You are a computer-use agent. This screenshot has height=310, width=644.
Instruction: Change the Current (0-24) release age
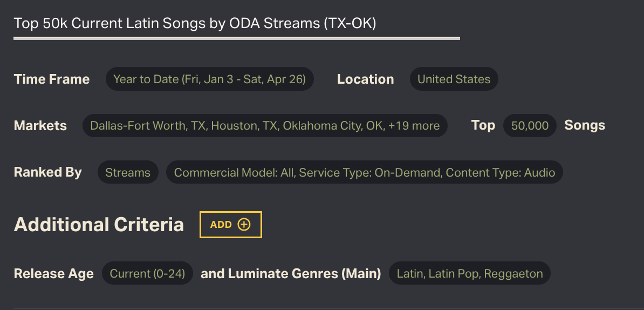[147, 273]
